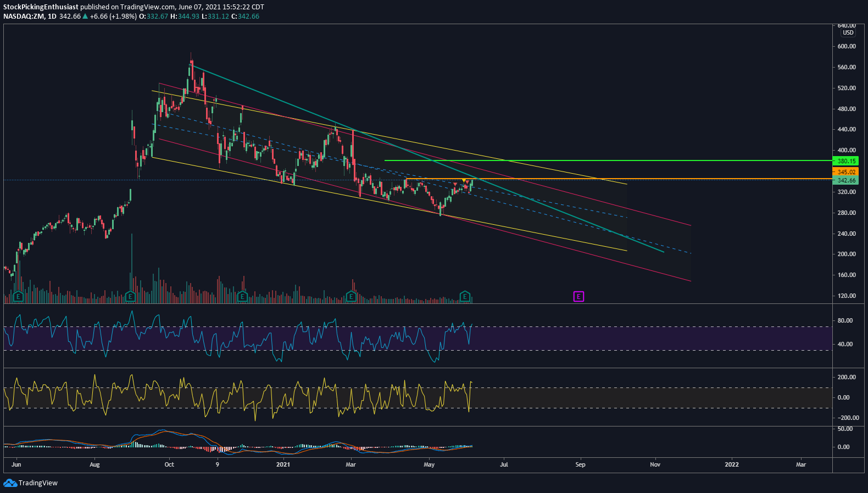
Task: Click the TradingView wordmark at the bottom
Action: click(x=38, y=483)
